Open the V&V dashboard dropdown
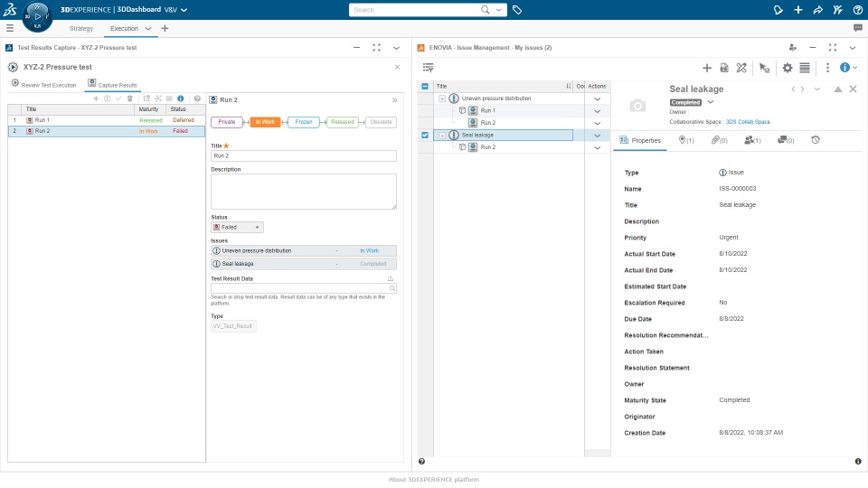 (x=184, y=10)
